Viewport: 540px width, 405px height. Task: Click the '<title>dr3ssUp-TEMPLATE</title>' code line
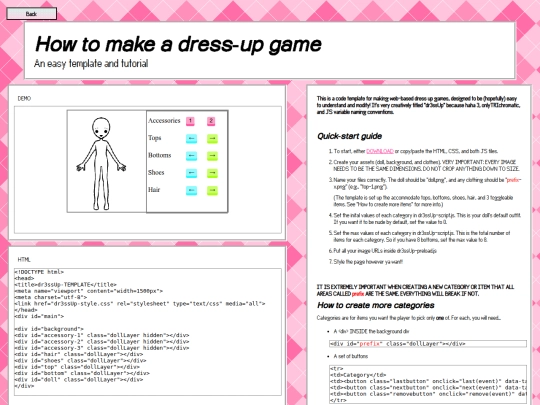(x=65, y=285)
